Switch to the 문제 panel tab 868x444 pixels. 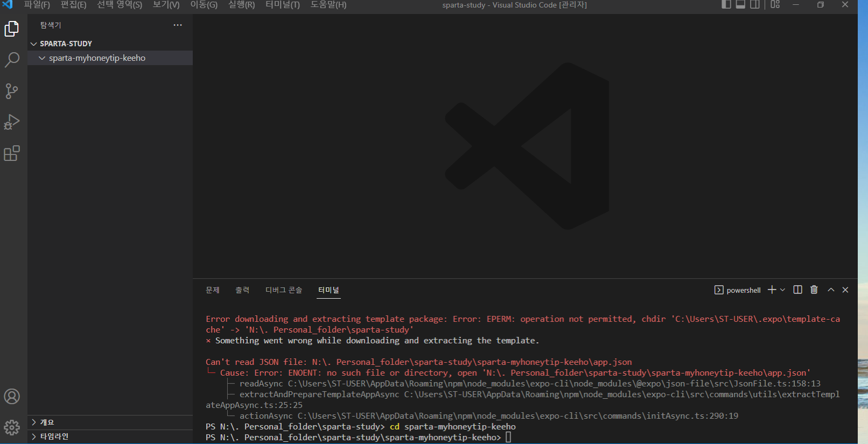213,290
